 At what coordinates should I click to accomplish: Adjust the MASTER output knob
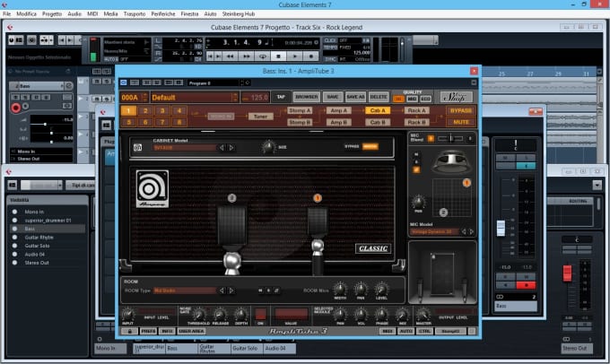point(423,314)
